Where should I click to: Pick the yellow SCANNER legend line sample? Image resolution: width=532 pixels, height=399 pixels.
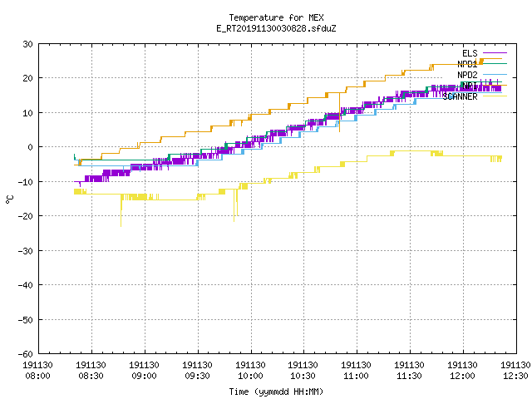(495, 96)
